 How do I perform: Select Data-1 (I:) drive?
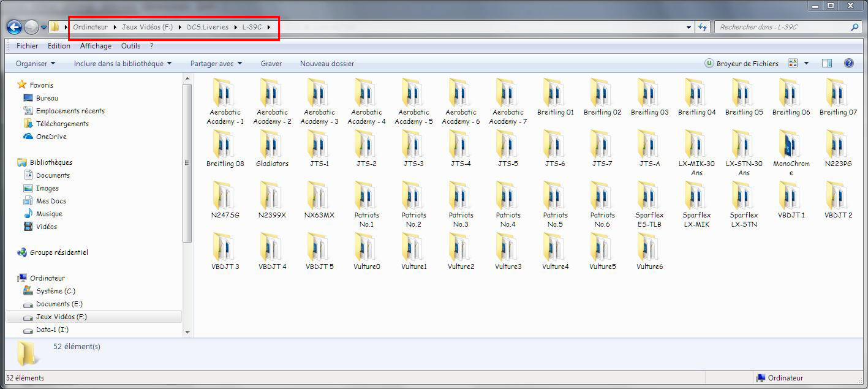pyautogui.click(x=52, y=330)
